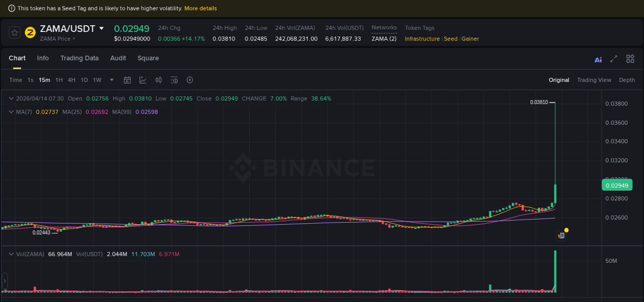
Task: Expand chart to fullscreen via diagonal arrows icon
Action: tap(614, 59)
